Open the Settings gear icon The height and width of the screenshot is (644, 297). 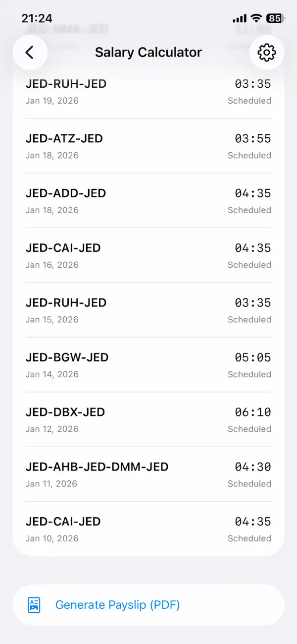(266, 52)
